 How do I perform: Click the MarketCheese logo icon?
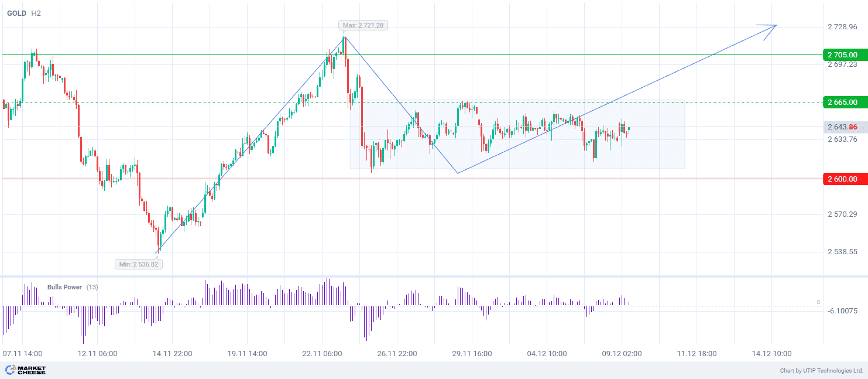pyautogui.click(x=10, y=370)
